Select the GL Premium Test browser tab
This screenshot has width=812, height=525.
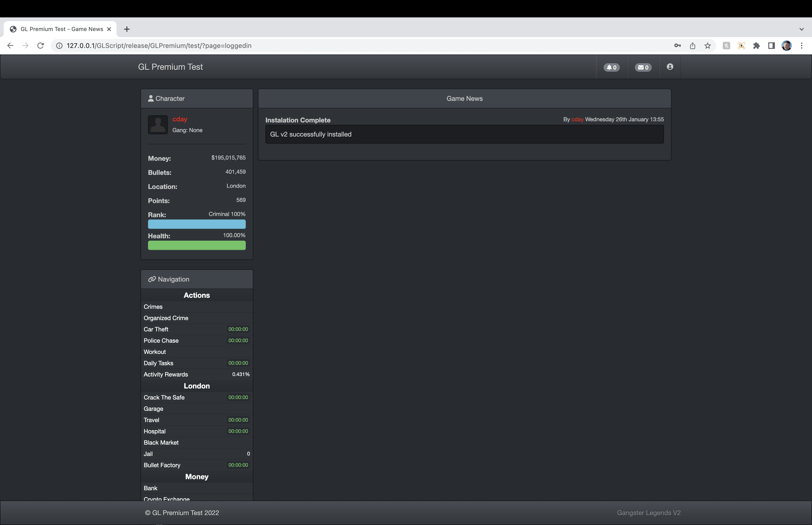point(61,29)
